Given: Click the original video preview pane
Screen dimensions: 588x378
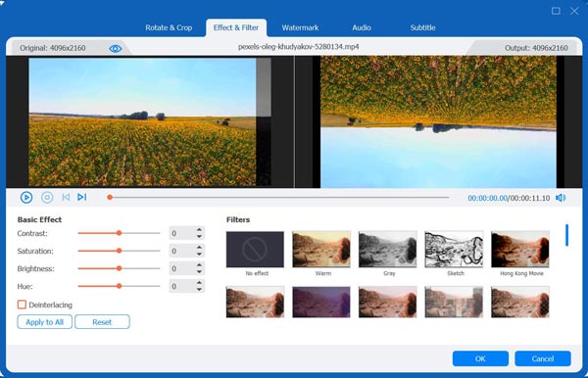Looking at the screenshot, I should click(150, 121).
